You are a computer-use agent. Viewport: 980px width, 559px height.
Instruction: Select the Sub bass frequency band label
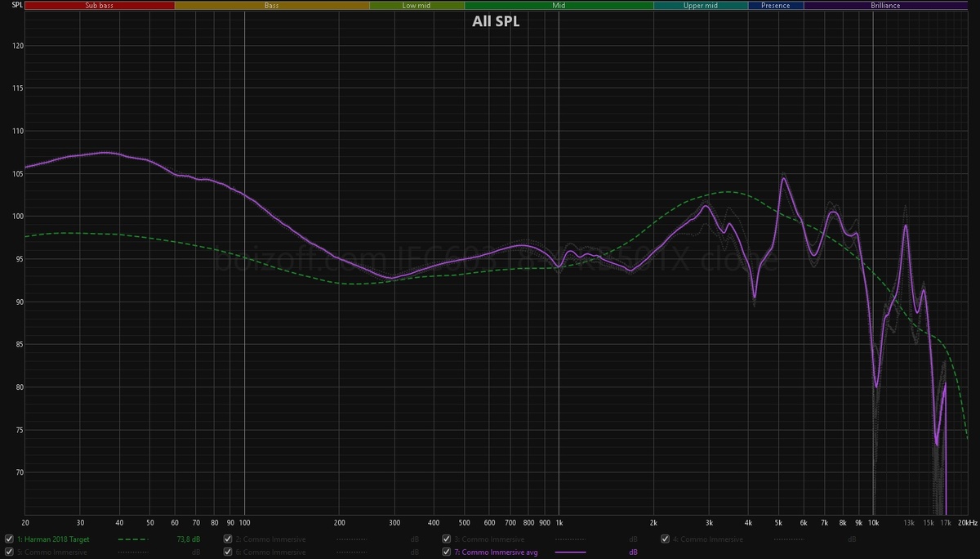click(99, 5)
